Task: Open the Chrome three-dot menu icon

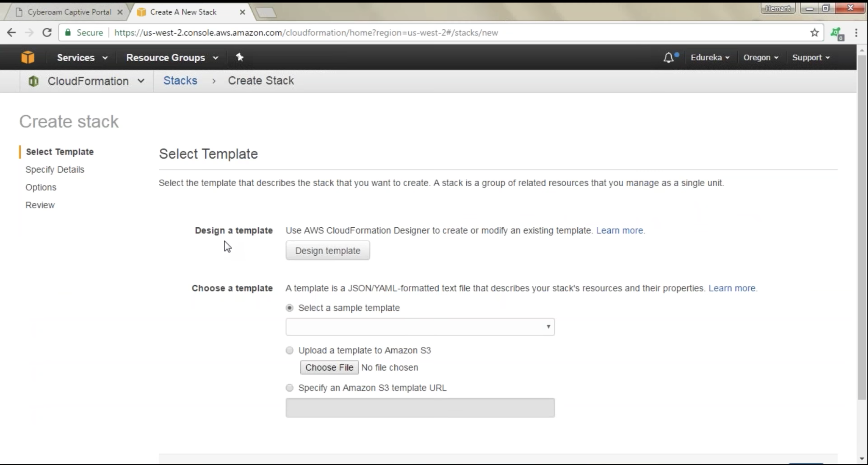Action: (856, 33)
